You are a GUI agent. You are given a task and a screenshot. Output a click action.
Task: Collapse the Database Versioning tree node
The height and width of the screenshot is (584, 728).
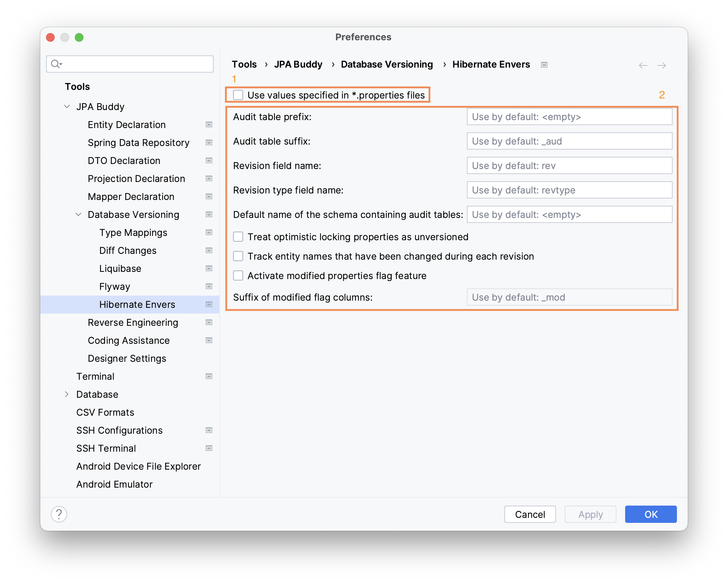click(x=78, y=214)
